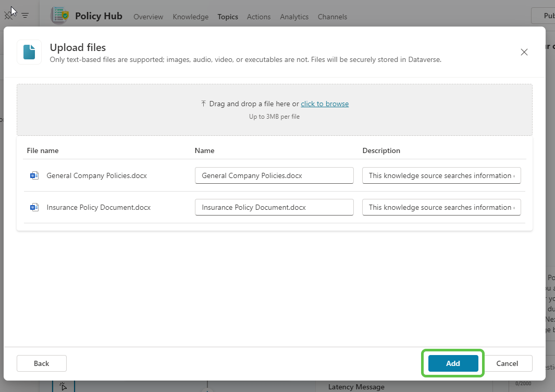The width and height of the screenshot is (555, 392).
Task: Click the blue file icon in dialog header
Action: (x=29, y=52)
